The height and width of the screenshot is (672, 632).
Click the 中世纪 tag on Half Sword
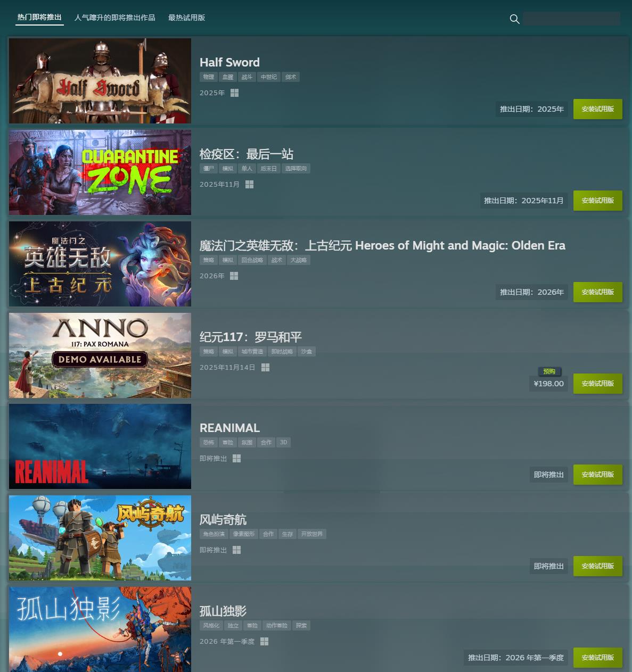tap(268, 77)
